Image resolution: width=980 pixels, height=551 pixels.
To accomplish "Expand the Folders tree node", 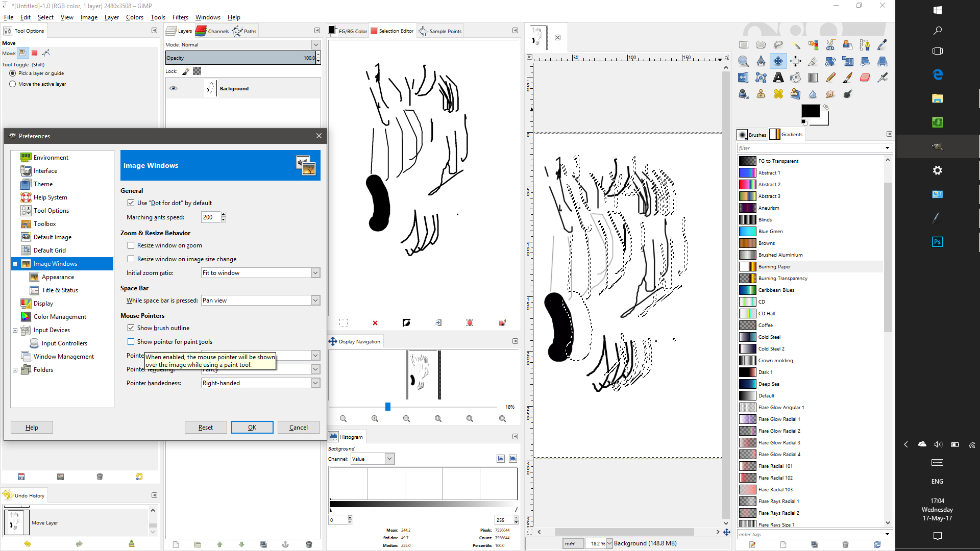I will [15, 370].
